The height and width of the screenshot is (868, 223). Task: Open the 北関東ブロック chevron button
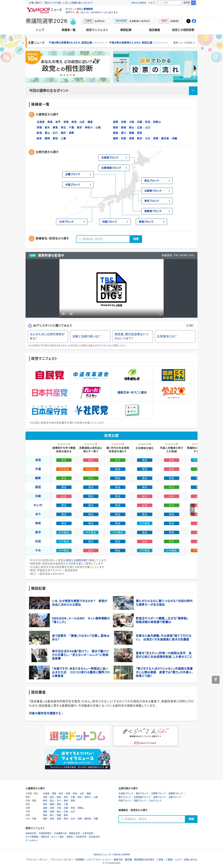point(157,191)
